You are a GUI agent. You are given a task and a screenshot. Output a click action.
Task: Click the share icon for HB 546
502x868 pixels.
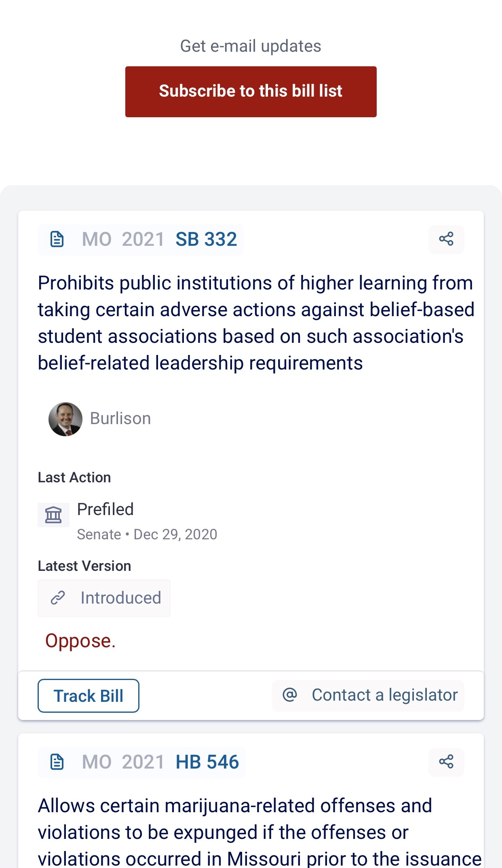click(446, 762)
